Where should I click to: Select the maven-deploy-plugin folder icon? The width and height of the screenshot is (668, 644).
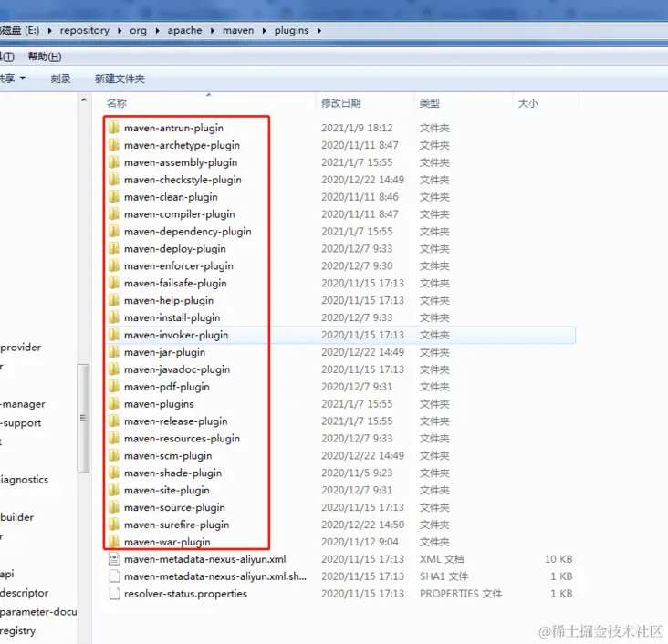114,249
